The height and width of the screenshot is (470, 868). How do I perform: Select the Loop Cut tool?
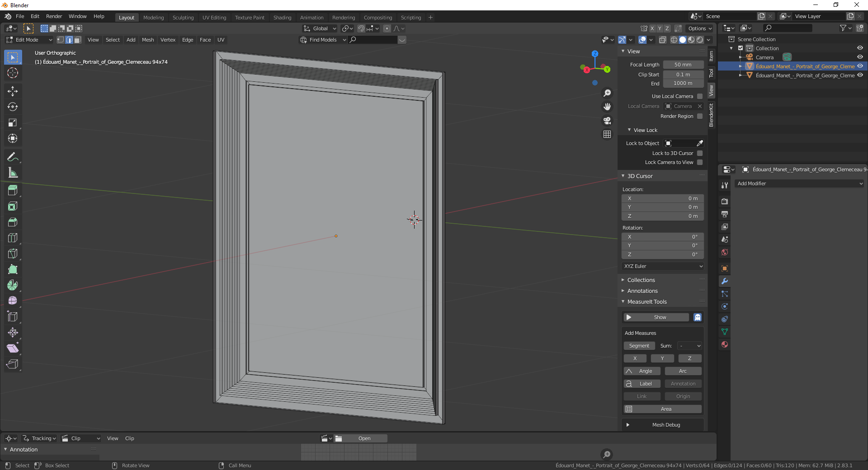13,238
